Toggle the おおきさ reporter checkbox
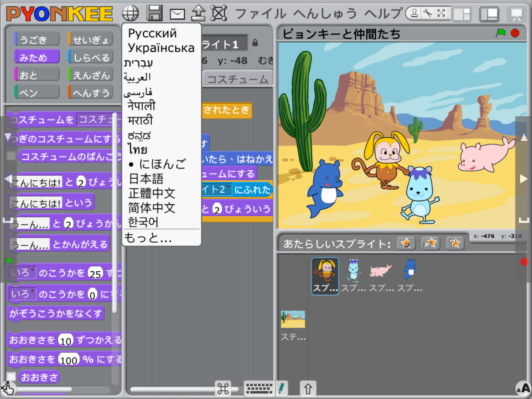Image resolution: width=532 pixels, height=399 pixels. pyautogui.click(x=11, y=377)
